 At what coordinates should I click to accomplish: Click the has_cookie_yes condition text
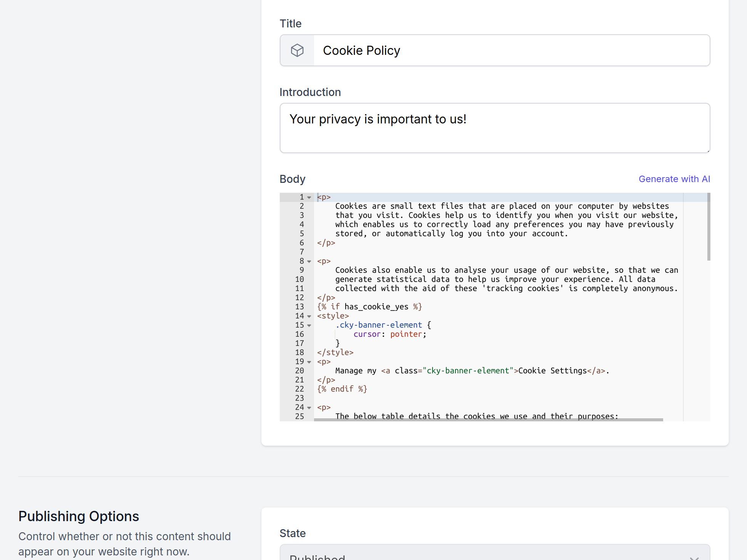pos(376,307)
